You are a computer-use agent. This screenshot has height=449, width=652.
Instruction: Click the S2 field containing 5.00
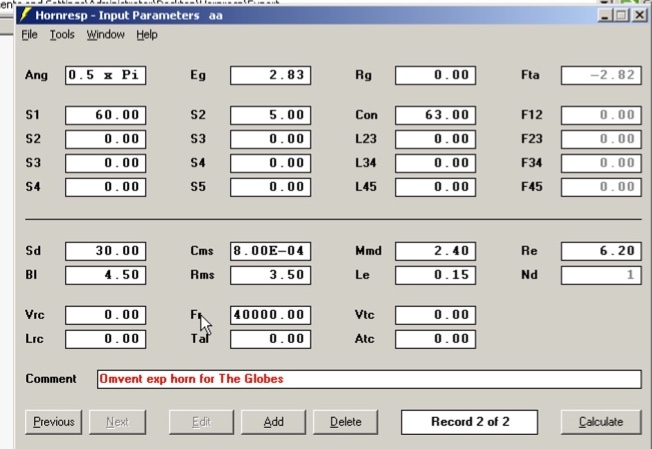(270, 115)
